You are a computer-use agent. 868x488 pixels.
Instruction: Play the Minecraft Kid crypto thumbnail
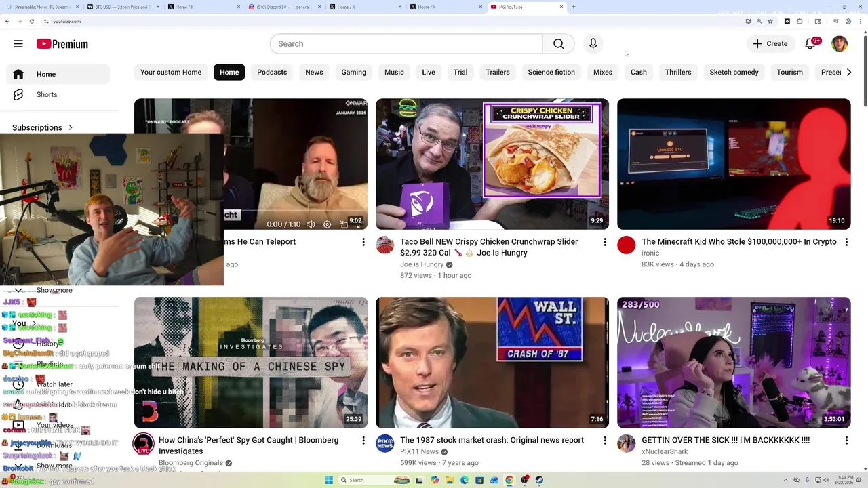734,164
